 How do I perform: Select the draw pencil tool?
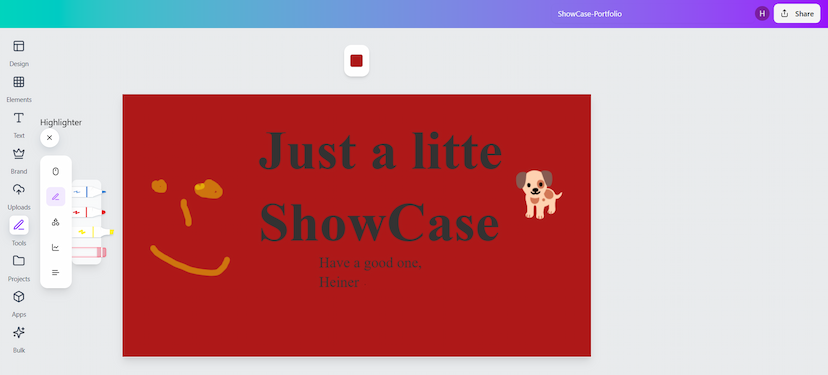pos(55,196)
